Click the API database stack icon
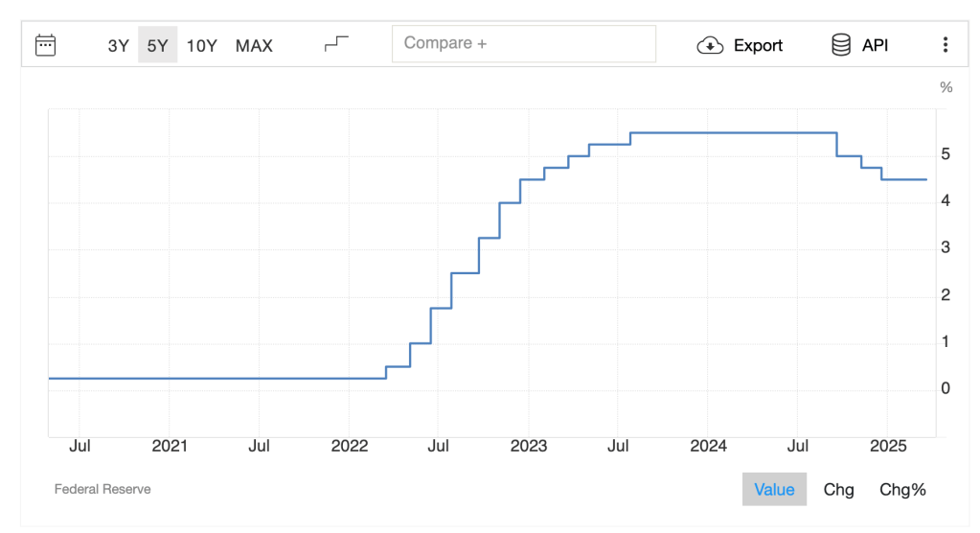The image size is (980, 533). coord(841,45)
